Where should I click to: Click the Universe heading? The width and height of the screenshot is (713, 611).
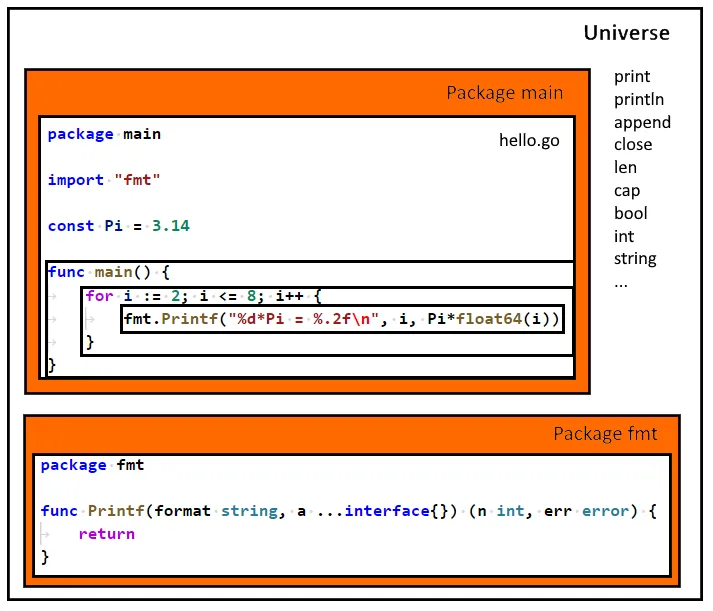tap(626, 33)
